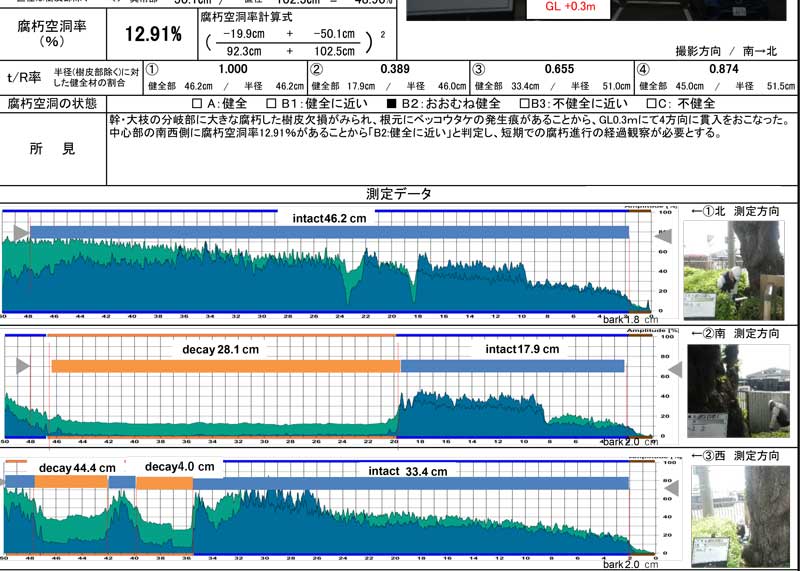Image resolution: width=800 pixels, height=571 pixels.
Task: Click the ←③西 測定方向 caption
Action: coord(735,456)
